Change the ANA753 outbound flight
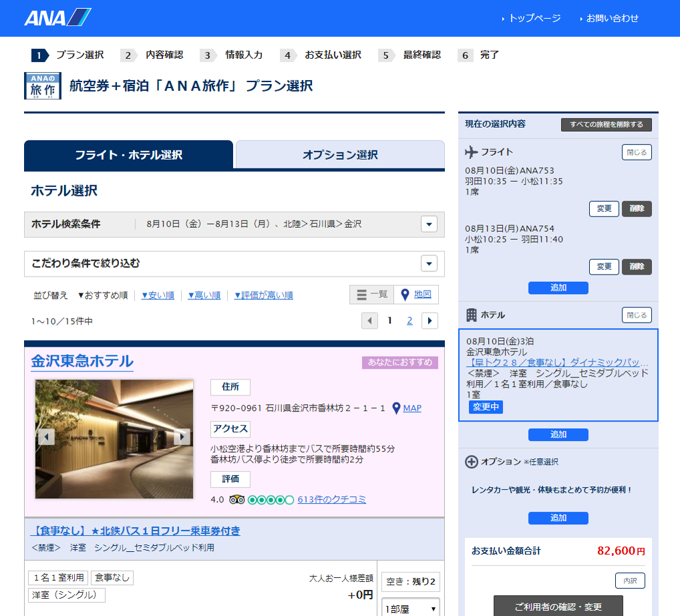 pyautogui.click(x=604, y=208)
